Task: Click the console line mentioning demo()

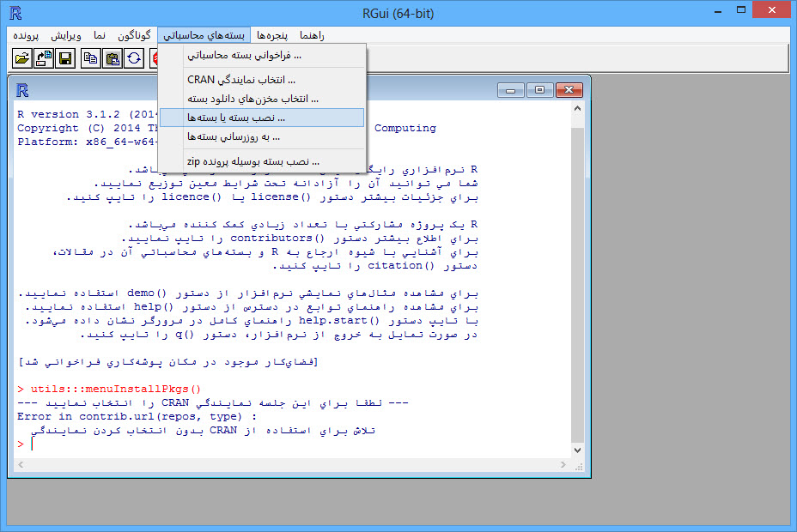Action: (248, 293)
